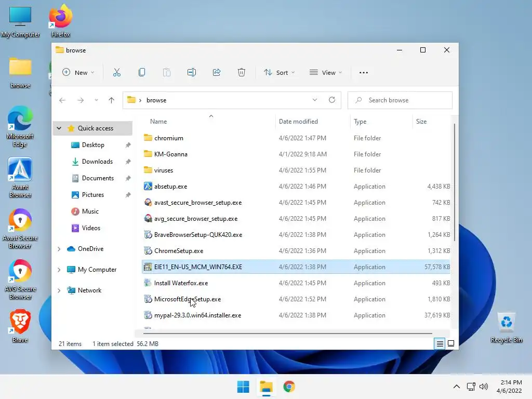Expand OneDrive in navigation pane
Image resolution: width=532 pixels, height=399 pixels.
click(x=59, y=249)
